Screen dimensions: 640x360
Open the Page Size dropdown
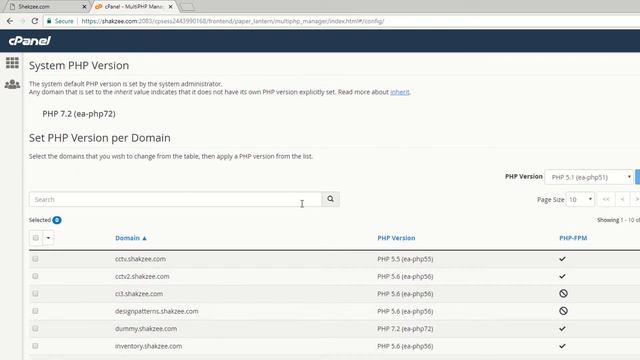tap(580, 200)
